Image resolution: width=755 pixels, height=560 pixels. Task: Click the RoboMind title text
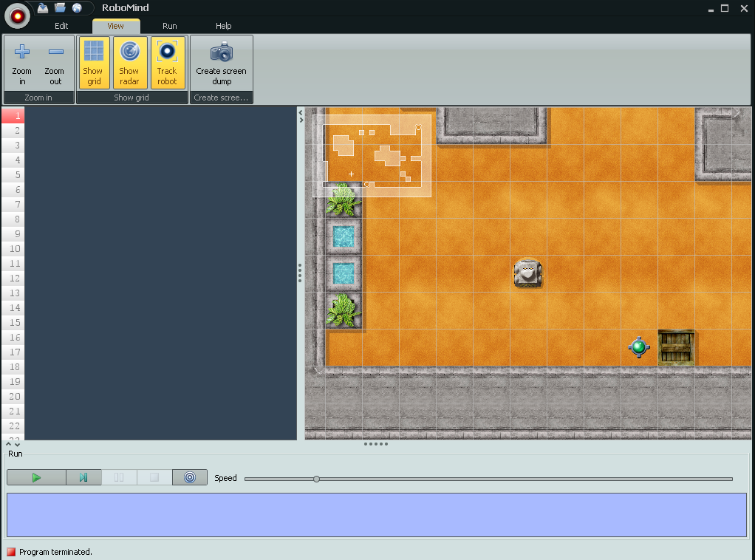pyautogui.click(x=125, y=7)
